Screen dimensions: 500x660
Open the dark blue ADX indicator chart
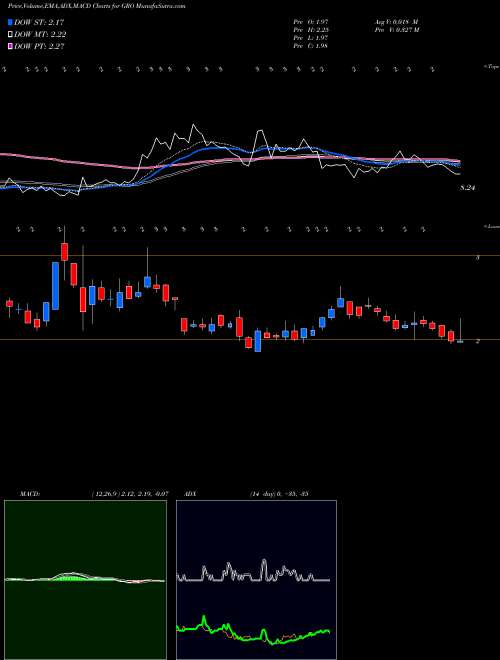(x=256, y=580)
